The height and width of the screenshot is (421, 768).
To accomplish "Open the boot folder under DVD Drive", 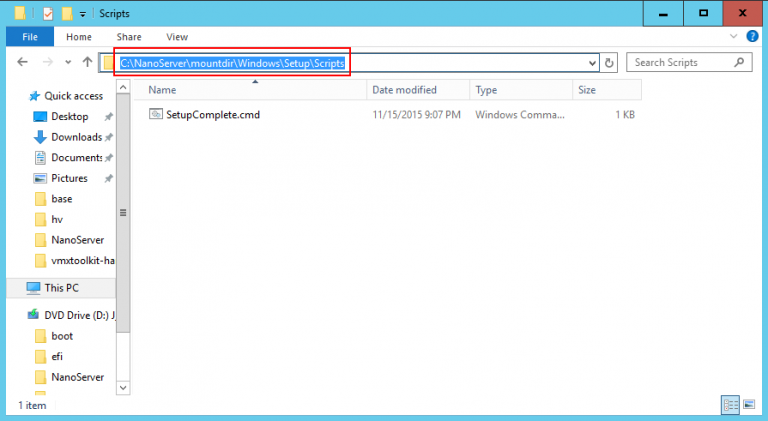I will [x=62, y=336].
